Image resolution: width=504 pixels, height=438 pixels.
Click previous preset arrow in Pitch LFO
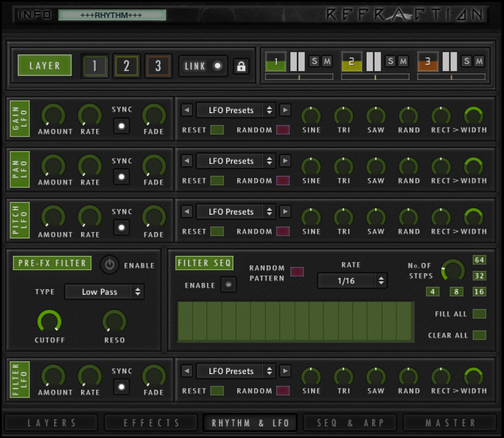click(187, 212)
